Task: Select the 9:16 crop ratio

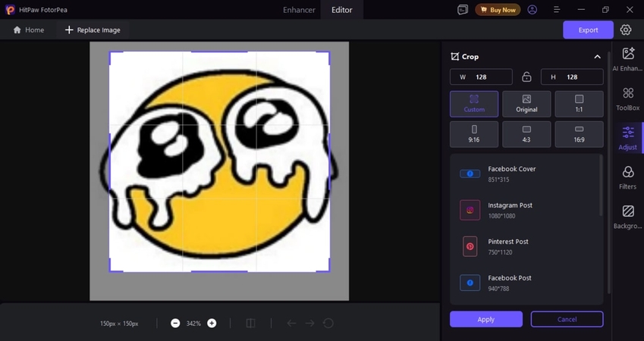Action: pos(474,134)
